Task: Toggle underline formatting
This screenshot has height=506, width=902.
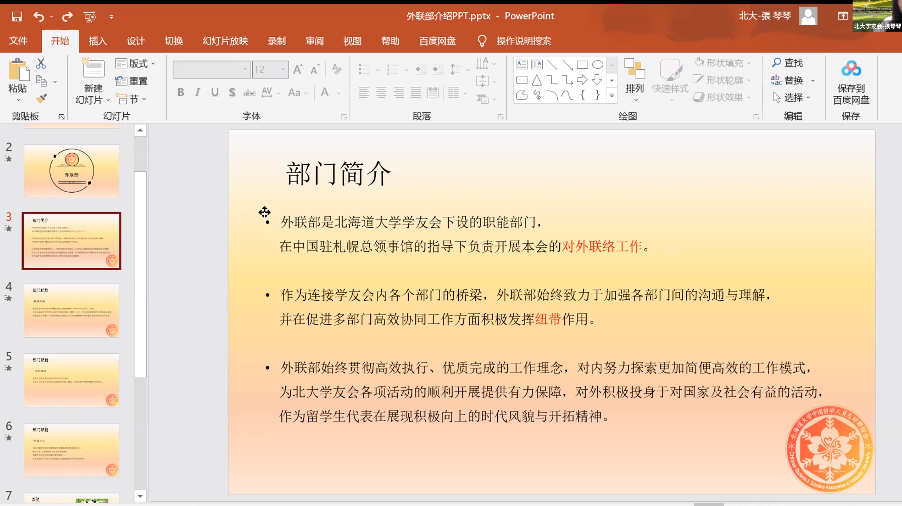Action: pos(215,92)
